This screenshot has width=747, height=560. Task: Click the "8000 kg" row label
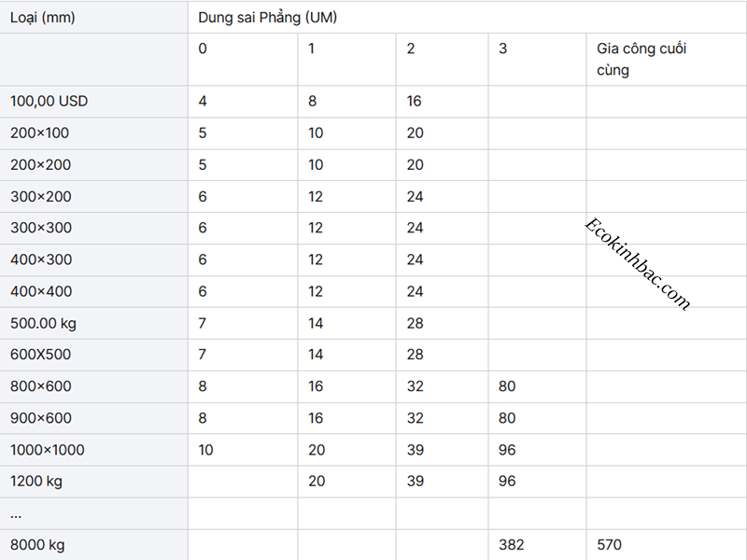[37, 544]
